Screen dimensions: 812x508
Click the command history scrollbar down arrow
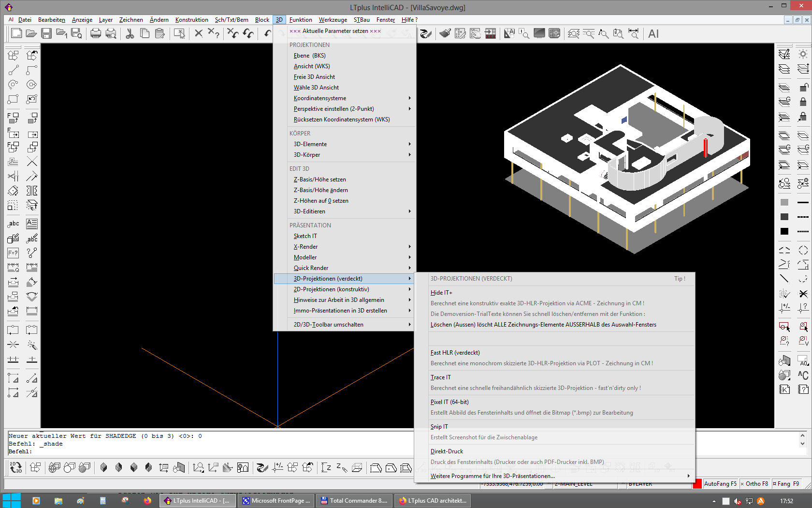[802, 444]
